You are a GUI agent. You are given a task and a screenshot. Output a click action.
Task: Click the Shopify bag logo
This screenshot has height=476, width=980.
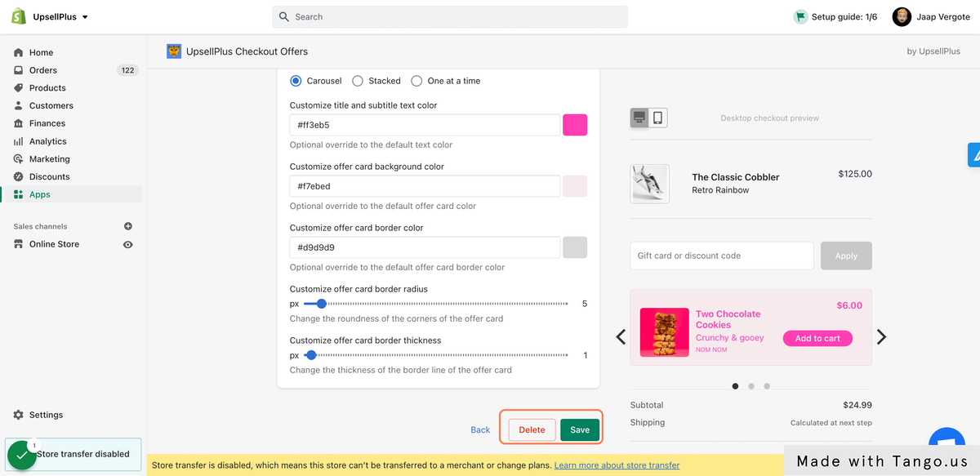18,16
